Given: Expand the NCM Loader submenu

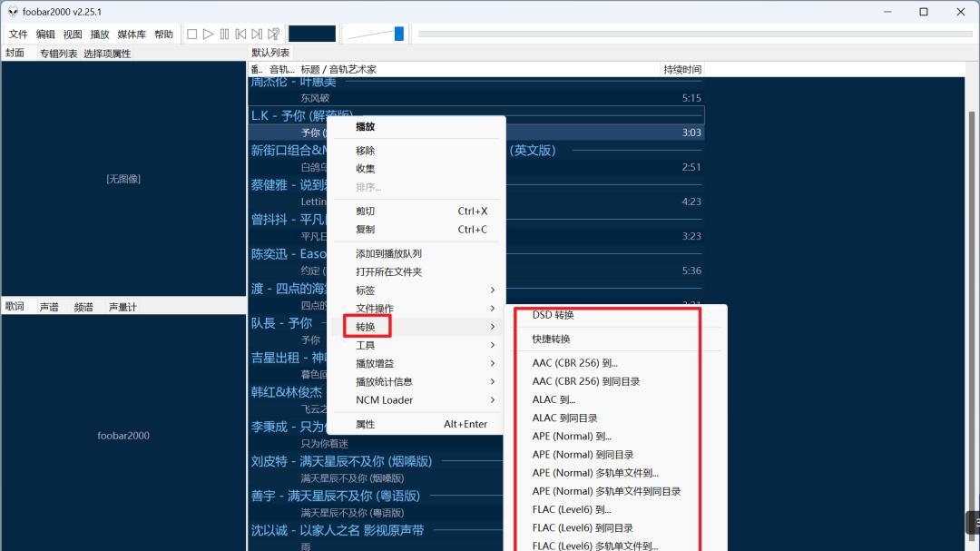Looking at the screenshot, I should click(416, 399).
